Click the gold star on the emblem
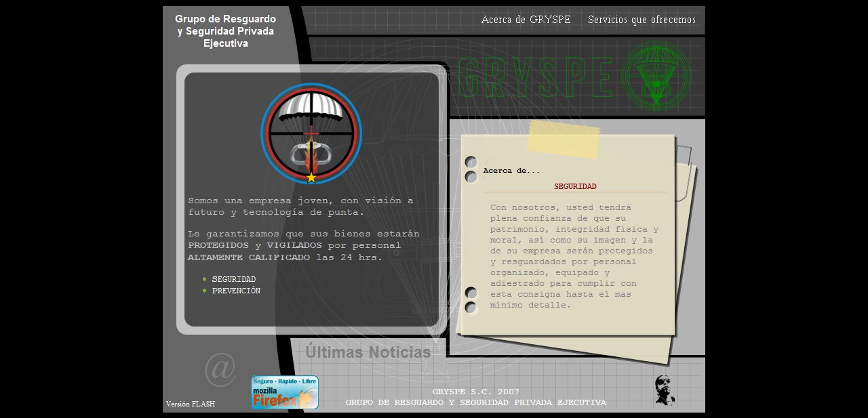The height and width of the screenshot is (418, 868). pos(311,177)
